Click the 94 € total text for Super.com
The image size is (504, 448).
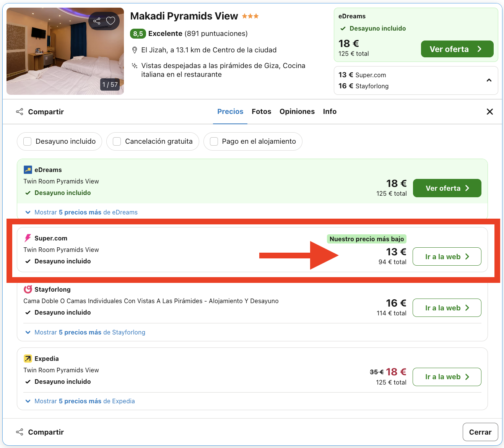tap(392, 262)
